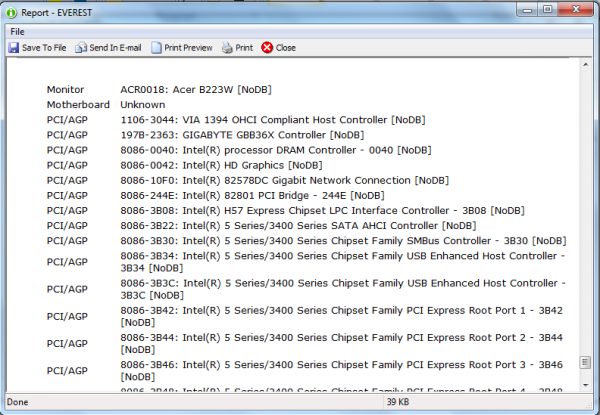600x415 pixels.
Task: Select the ACR0018: Acer B223W entry
Action: tap(196, 90)
